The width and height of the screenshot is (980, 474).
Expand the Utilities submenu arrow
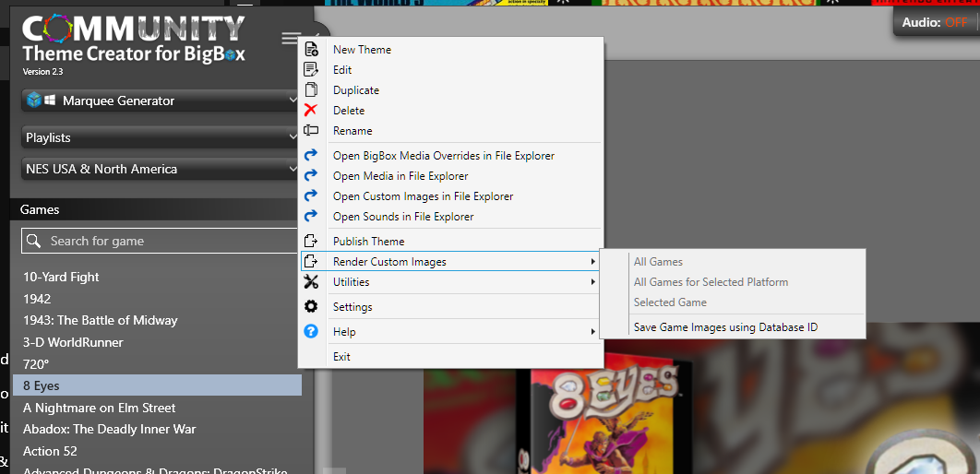(x=592, y=282)
